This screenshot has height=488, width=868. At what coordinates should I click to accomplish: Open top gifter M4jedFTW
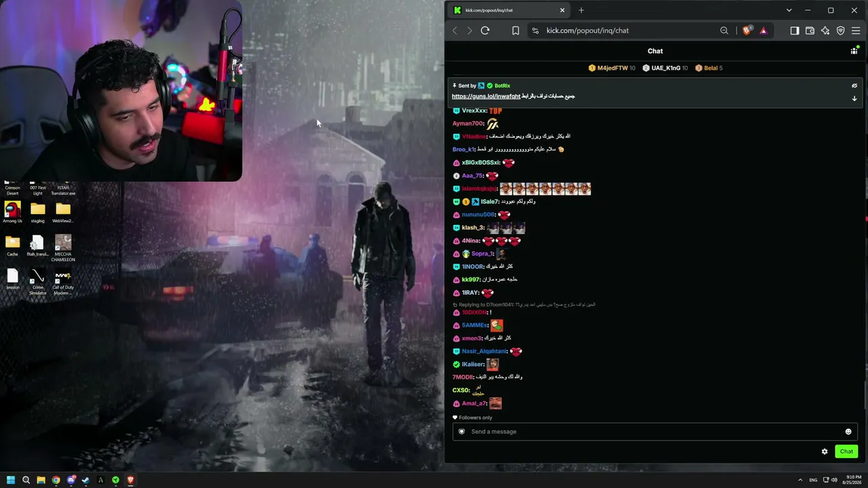tap(612, 68)
